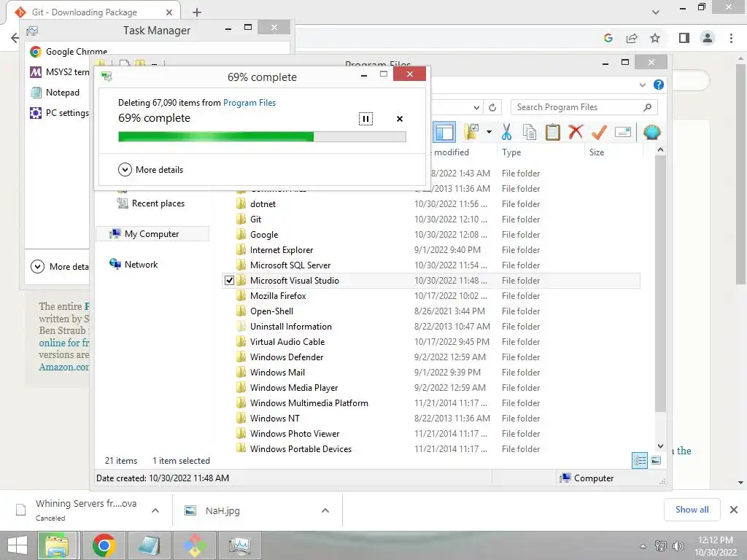Select the Windows Photo Viewer folder
Viewport: 747px width, 560px height.
(x=295, y=434)
